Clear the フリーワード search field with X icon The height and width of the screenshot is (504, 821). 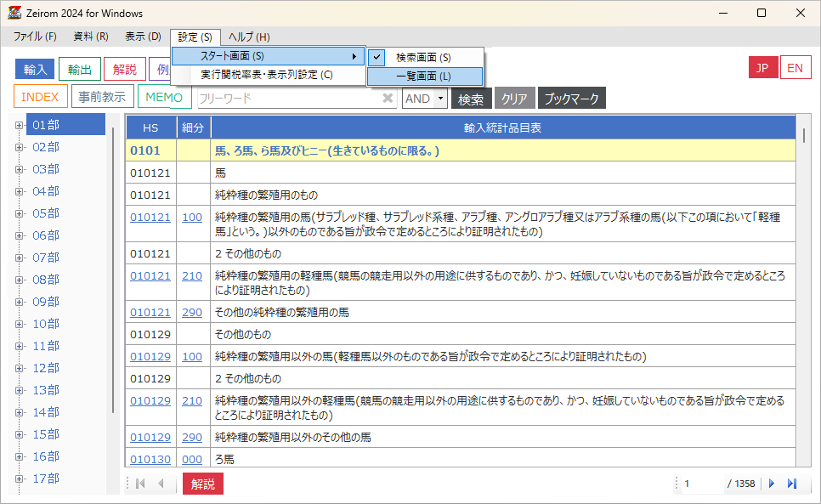point(388,98)
